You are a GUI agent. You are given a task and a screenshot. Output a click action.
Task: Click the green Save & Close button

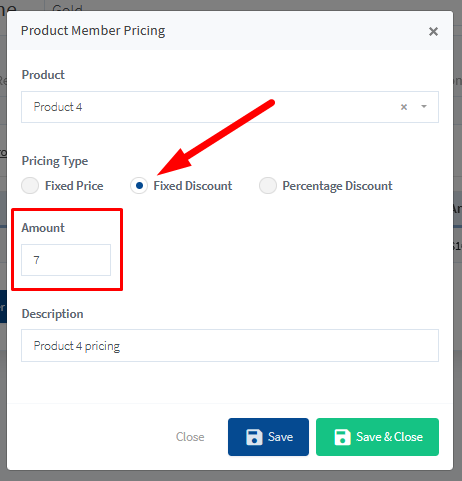[x=377, y=437]
